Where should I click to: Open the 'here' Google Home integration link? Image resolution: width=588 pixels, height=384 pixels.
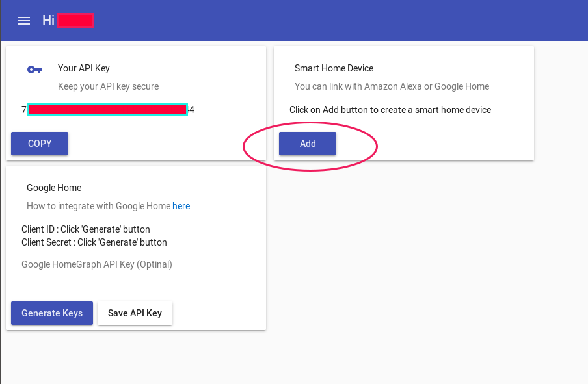[x=181, y=206]
